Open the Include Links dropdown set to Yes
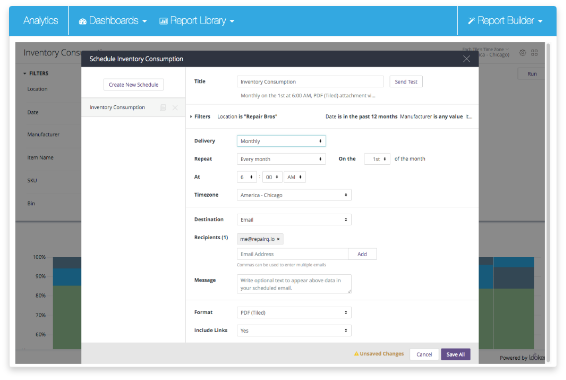 pyautogui.click(x=294, y=331)
